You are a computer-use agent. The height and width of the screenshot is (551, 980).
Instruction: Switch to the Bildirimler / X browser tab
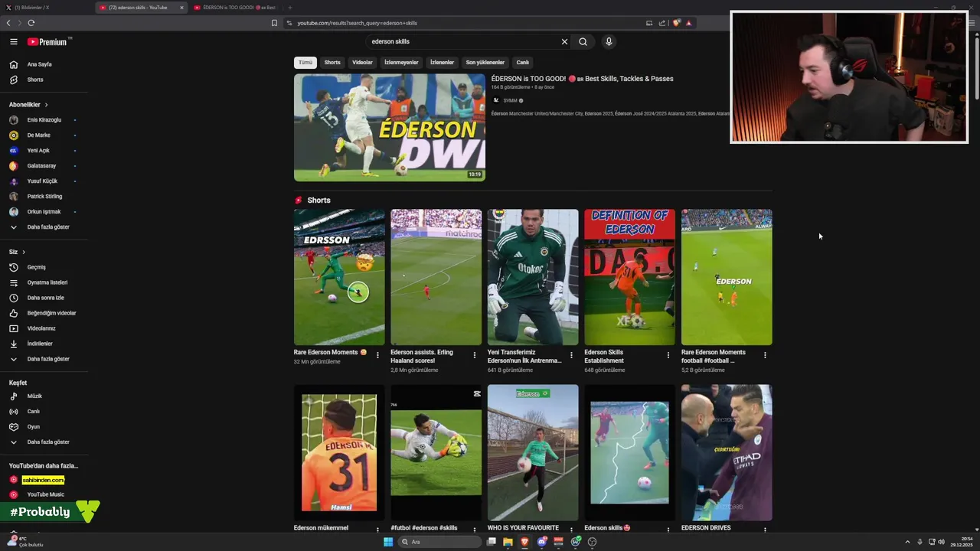click(46, 8)
